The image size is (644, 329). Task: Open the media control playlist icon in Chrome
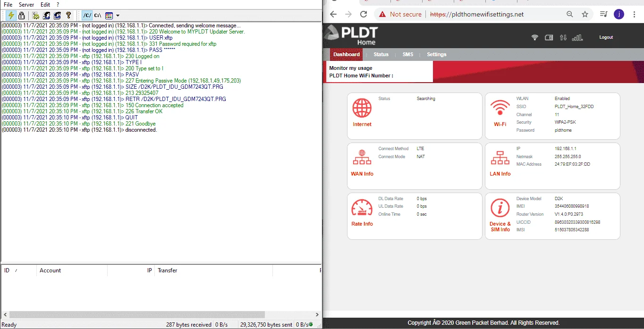[x=603, y=14]
